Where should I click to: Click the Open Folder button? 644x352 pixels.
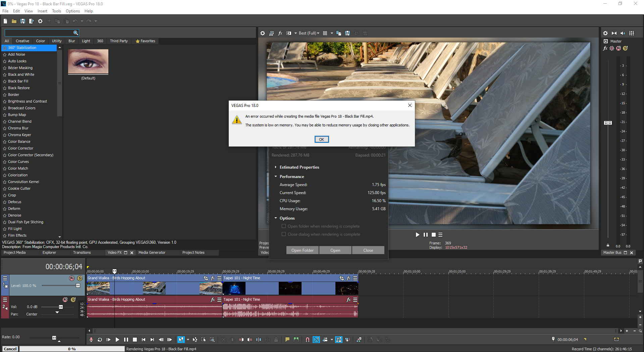tap(303, 250)
